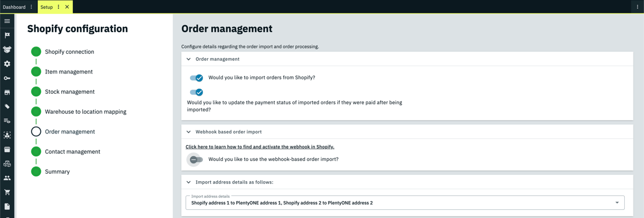The height and width of the screenshot is (218, 644).
Task: Collapse the Order management section chevron
Action: [188, 59]
